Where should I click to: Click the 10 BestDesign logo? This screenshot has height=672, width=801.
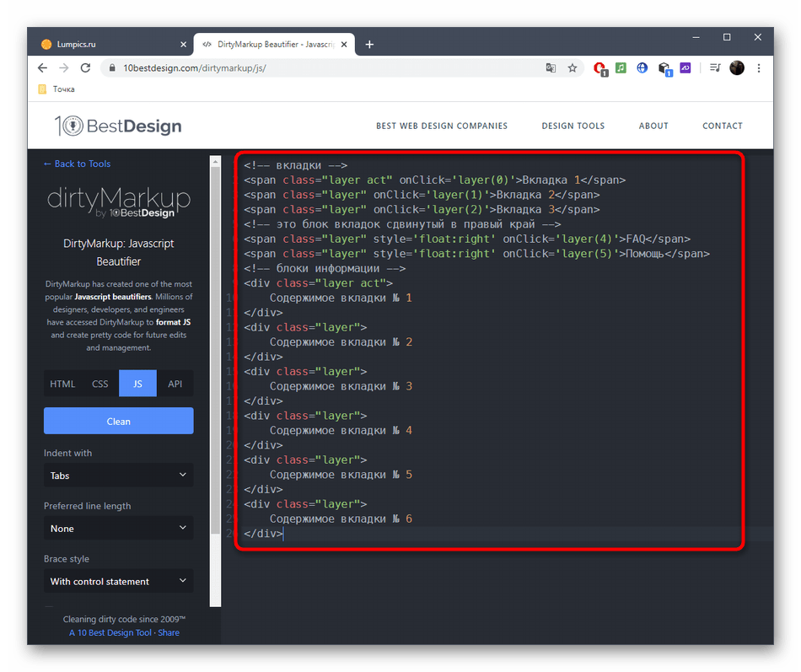[118, 126]
